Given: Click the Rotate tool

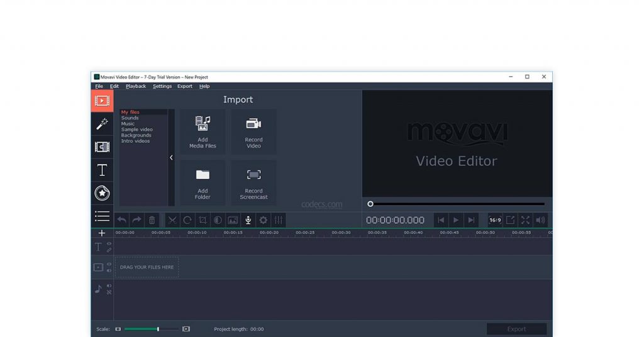Looking at the screenshot, I should click(187, 220).
